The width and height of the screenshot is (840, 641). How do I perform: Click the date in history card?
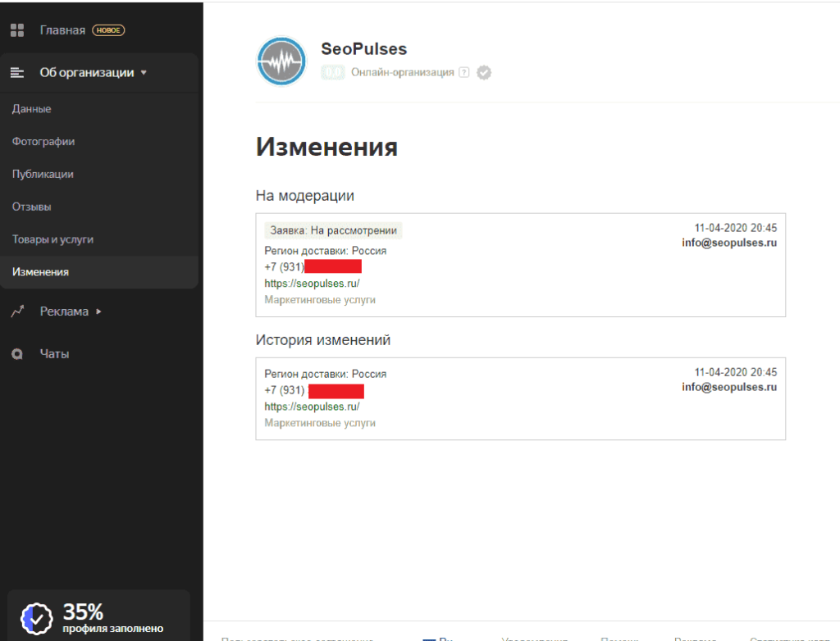pos(736,372)
